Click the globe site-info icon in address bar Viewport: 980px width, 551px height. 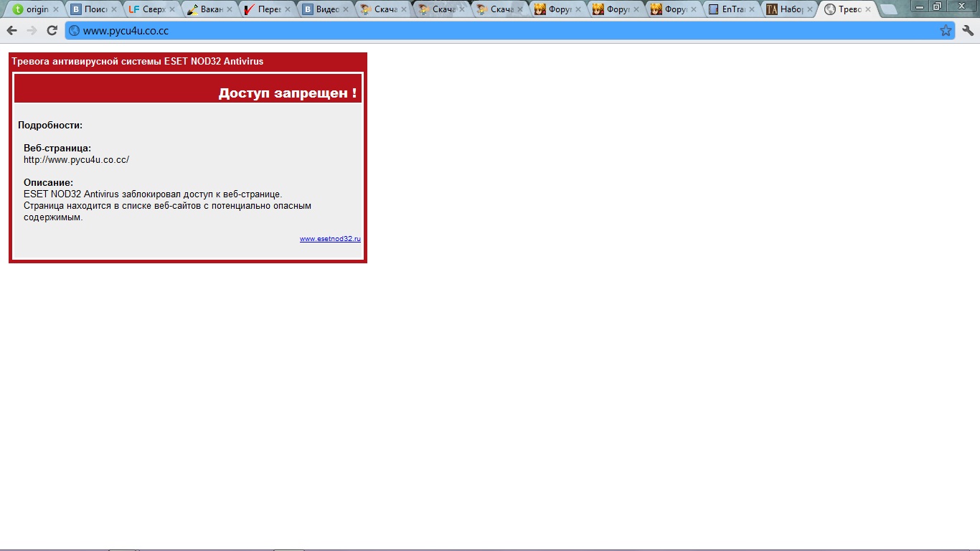click(x=74, y=31)
